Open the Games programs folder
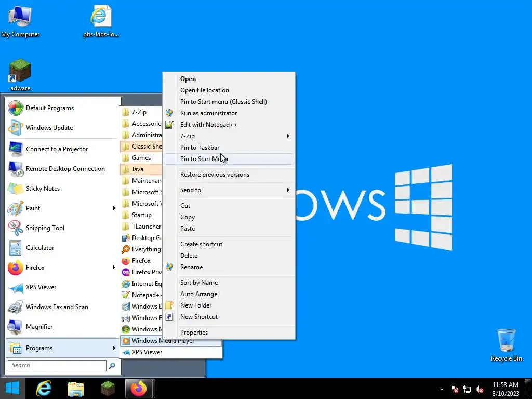Image resolution: width=532 pixels, height=399 pixels. pos(141,158)
